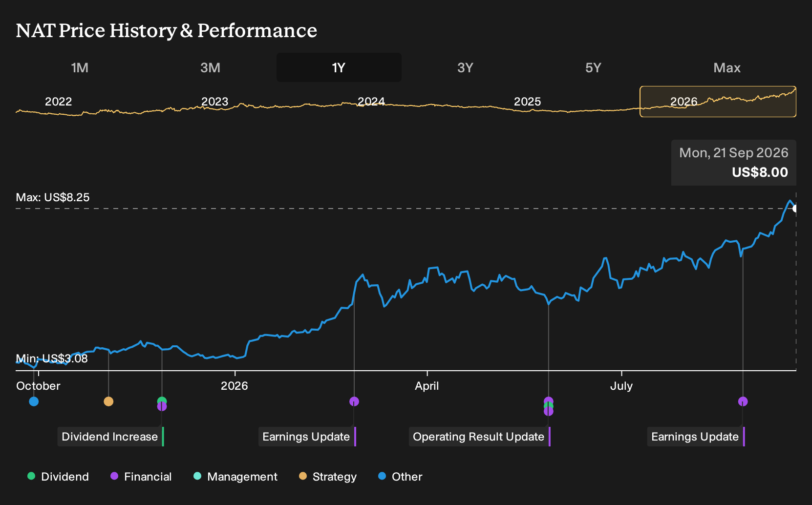812x505 pixels.
Task: Click 2025 in the overview timeline
Action: click(x=528, y=102)
